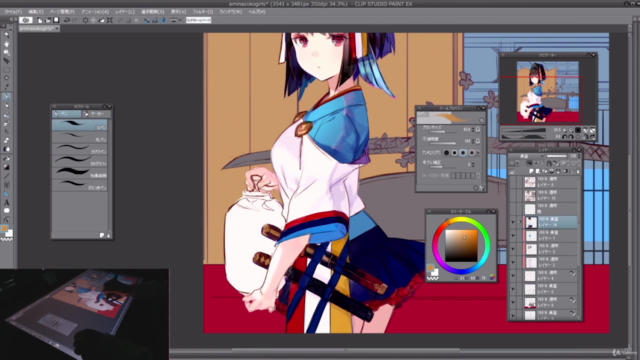The width and height of the screenshot is (640, 360).
Task: Click Navigator preview thumbnail
Action: click(548, 91)
